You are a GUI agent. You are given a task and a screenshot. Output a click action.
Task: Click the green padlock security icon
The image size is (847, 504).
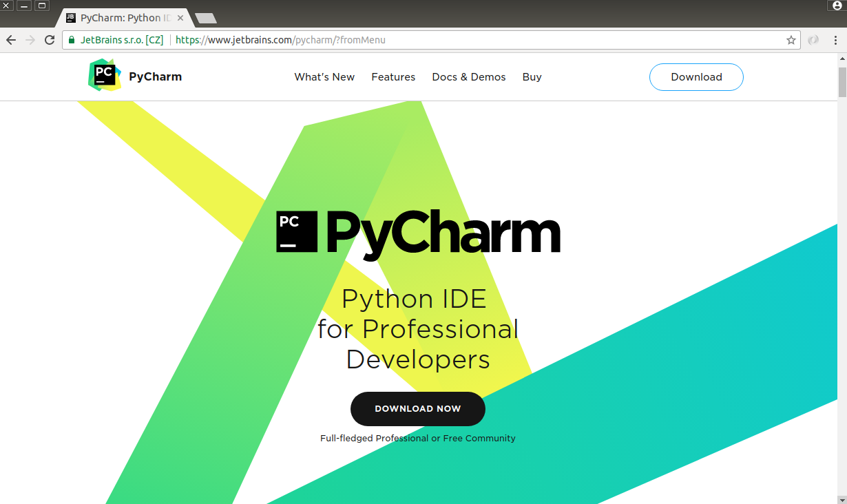(72, 40)
